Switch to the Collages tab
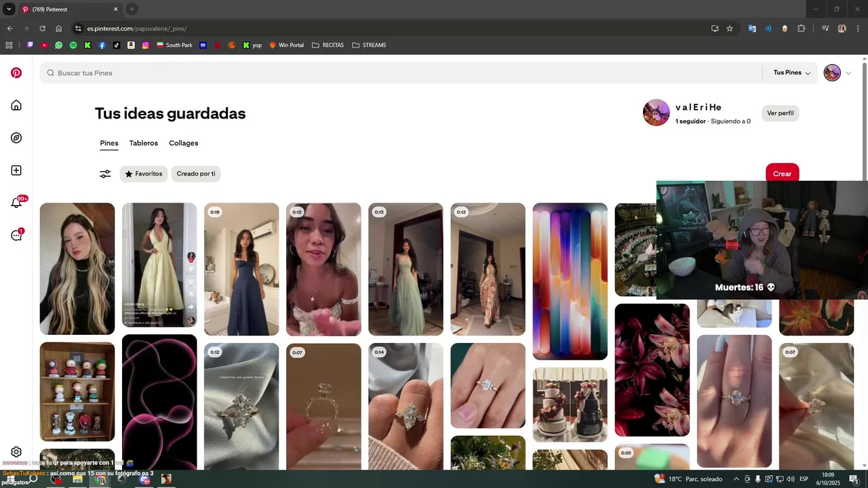This screenshot has height=488, width=868. [x=184, y=144]
